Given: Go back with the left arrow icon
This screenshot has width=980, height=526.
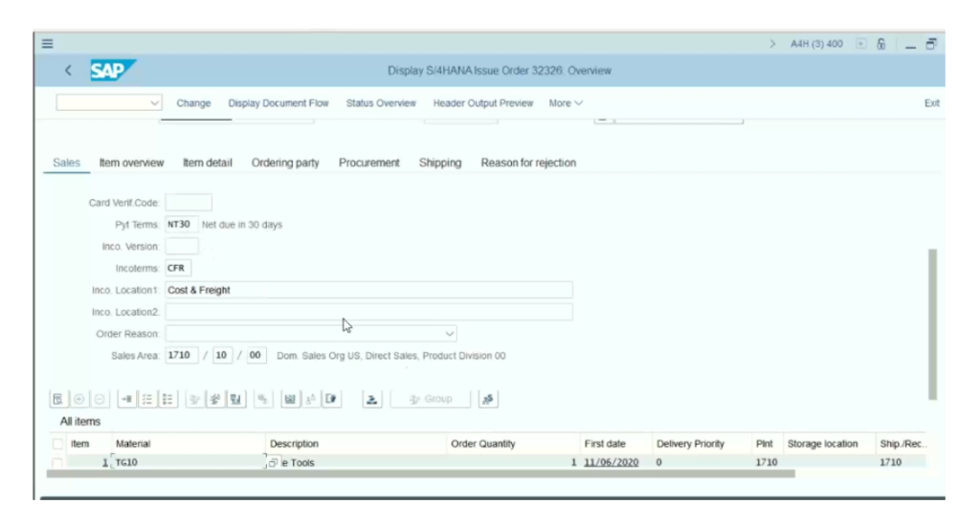Looking at the screenshot, I should pyautogui.click(x=68, y=71).
